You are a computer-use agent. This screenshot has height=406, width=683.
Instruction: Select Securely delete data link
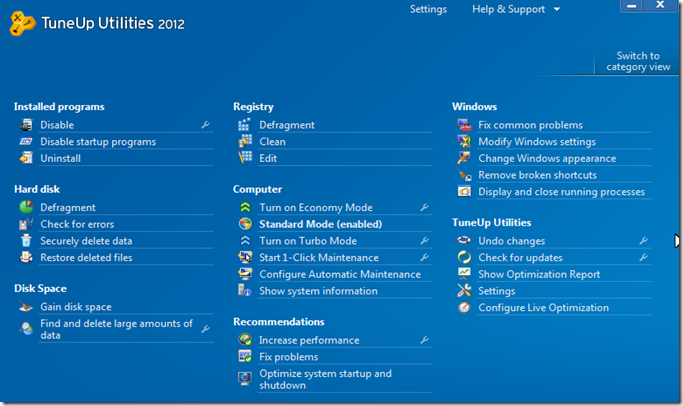(x=86, y=240)
